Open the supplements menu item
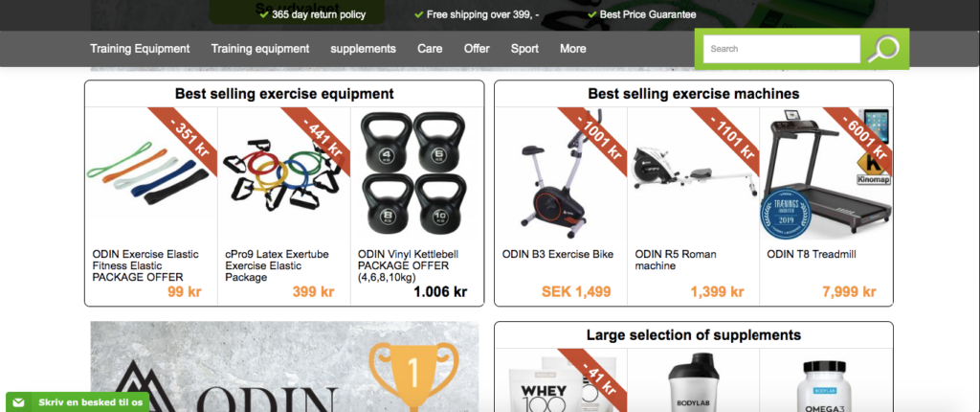Screen dimensions: 980x412 click(363, 49)
